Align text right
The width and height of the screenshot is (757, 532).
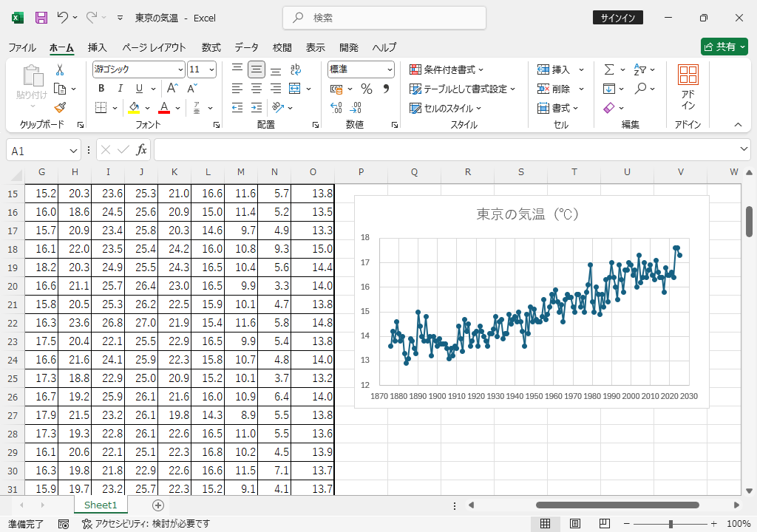[x=276, y=89]
